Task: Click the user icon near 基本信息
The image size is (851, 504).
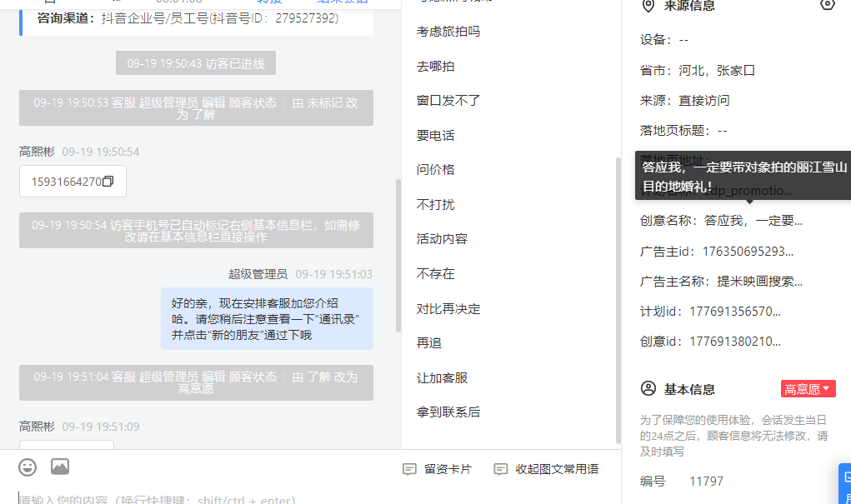Action: 648,388
